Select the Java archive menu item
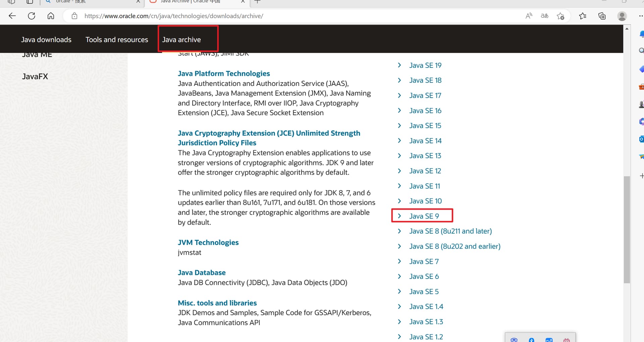 (181, 40)
